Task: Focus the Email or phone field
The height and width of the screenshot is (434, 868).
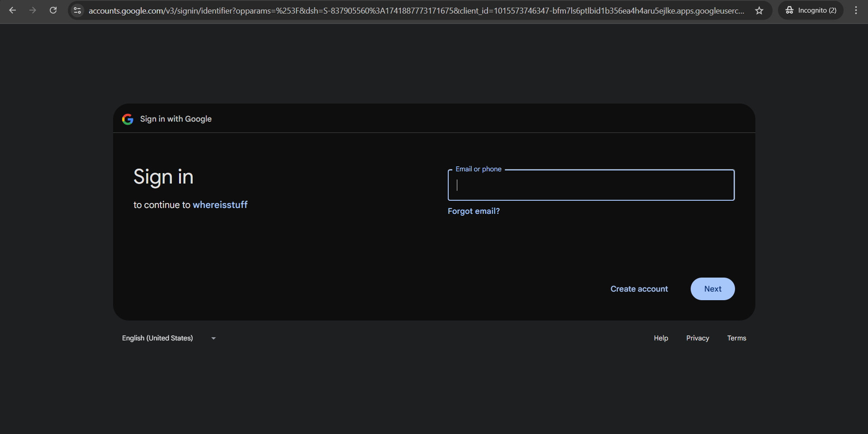Action: pyautogui.click(x=591, y=185)
